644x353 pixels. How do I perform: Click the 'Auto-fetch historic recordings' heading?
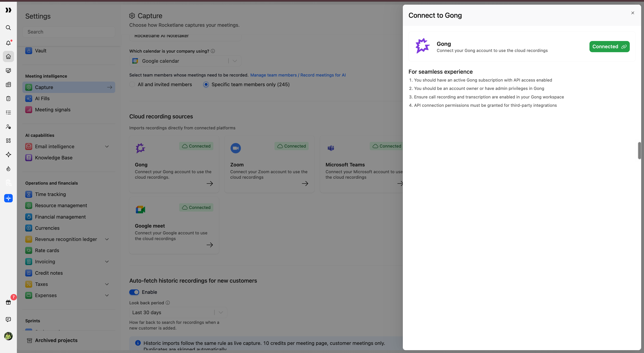(x=193, y=281)
